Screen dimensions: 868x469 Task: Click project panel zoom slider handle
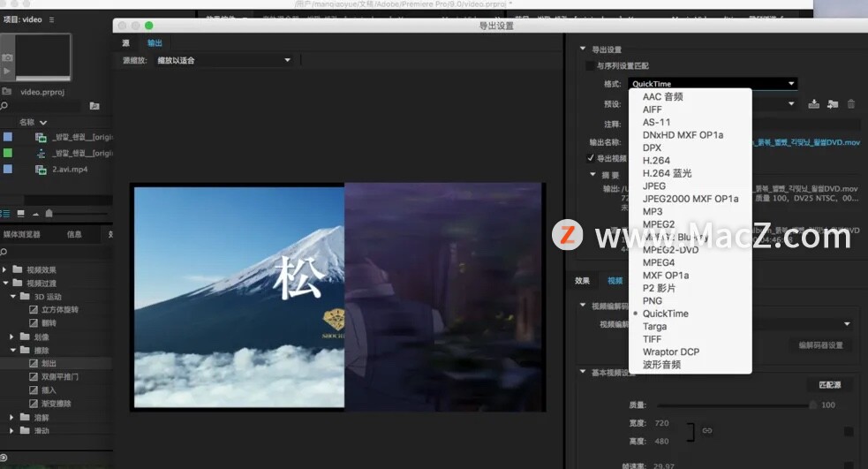tap(49, 213)
